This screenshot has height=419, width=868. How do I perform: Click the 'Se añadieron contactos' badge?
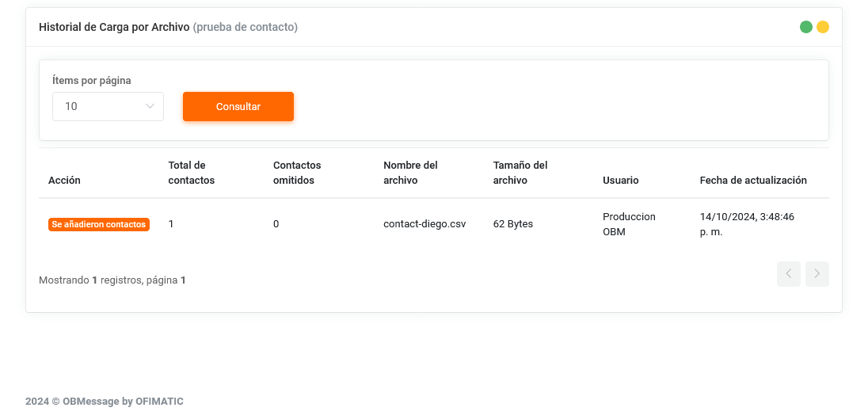[99, 224]
